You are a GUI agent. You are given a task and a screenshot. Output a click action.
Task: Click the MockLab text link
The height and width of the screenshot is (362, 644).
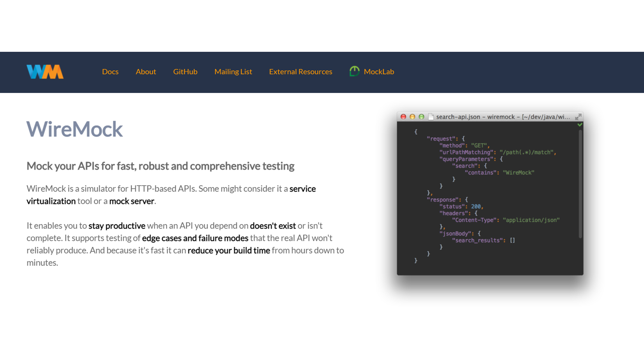[x=379, y=72]
